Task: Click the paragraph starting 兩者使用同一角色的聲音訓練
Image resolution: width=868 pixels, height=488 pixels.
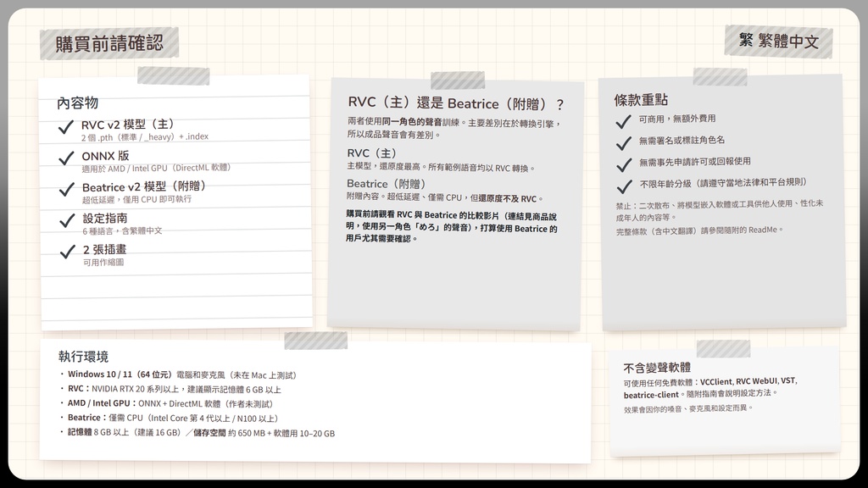Action: click(454, 129)
